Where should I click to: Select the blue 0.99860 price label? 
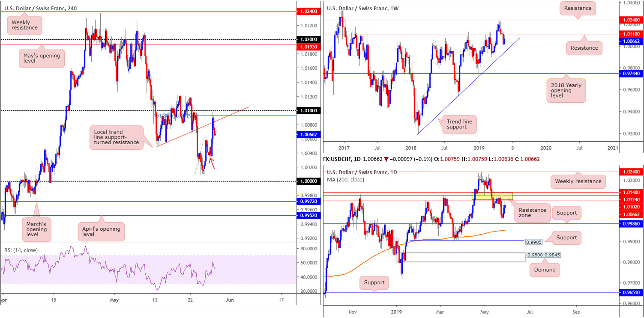pyautogui.click(x=632, y=224)
